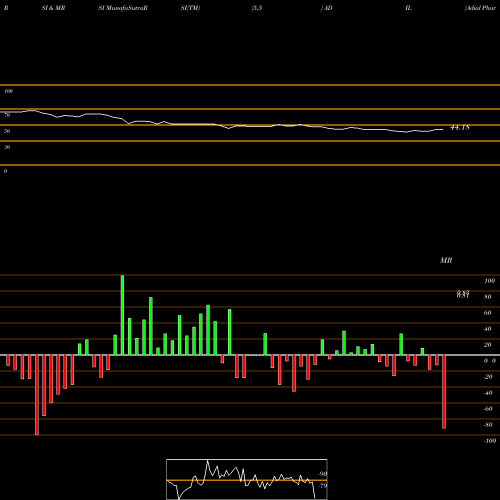
Task: Click the 'SI MunafaSutraR' header text
Action: click(123, 8)
